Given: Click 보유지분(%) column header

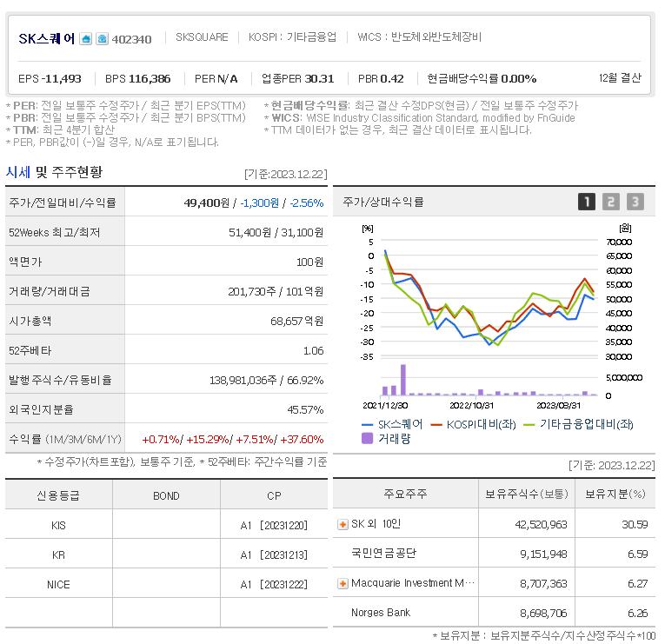Looking at the screenshot, I should [x=615, y=494].
